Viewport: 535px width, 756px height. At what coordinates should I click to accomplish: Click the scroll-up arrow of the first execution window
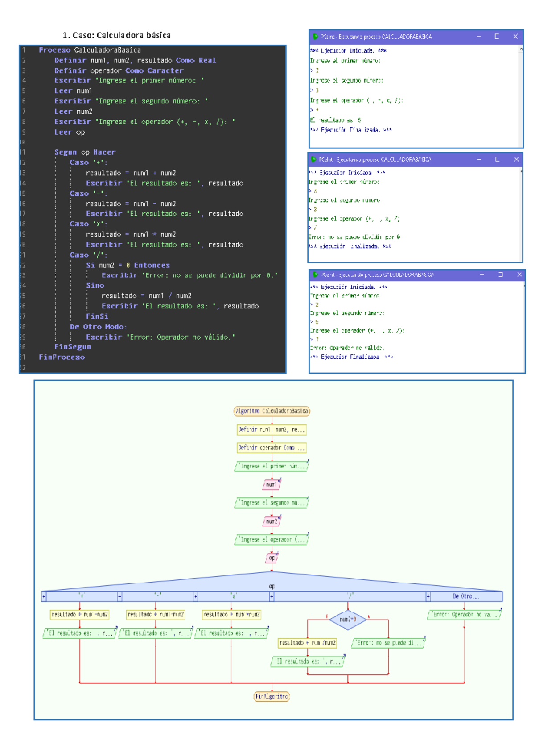521,50
